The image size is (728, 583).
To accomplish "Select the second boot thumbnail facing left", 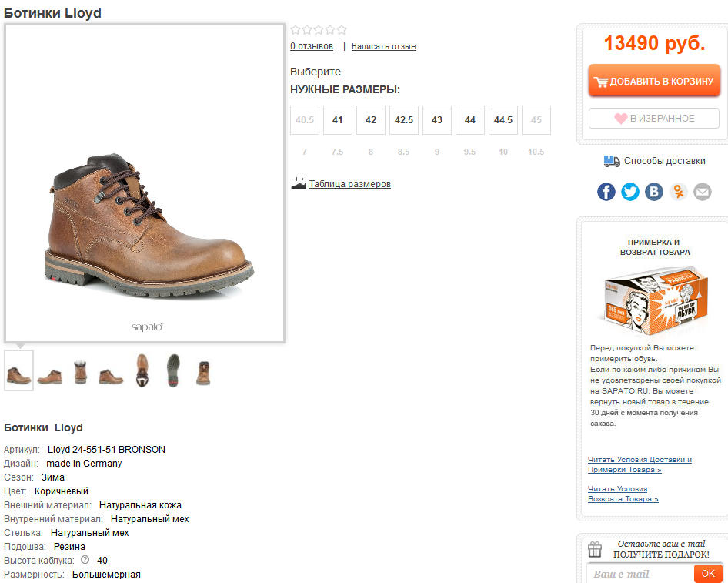I will (50, 375).
